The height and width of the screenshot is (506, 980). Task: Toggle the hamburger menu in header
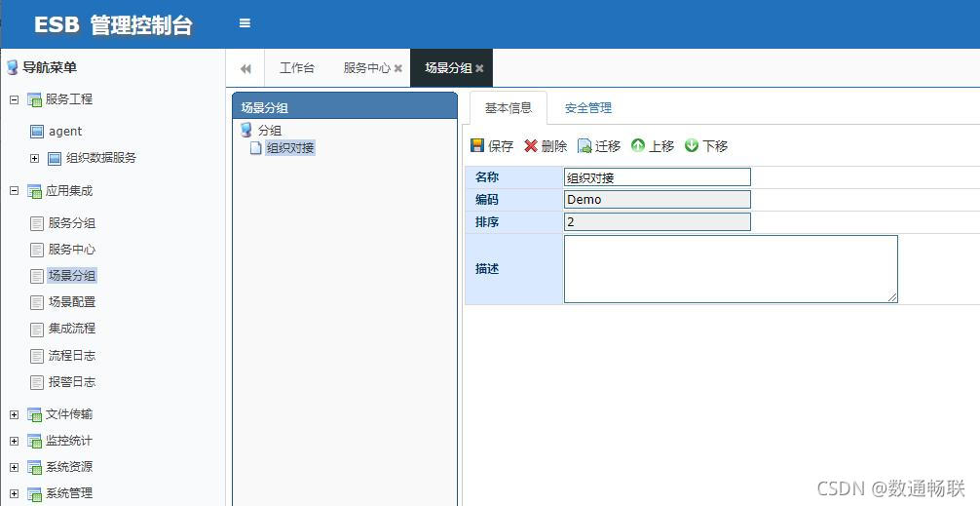[x=245, y=23]
